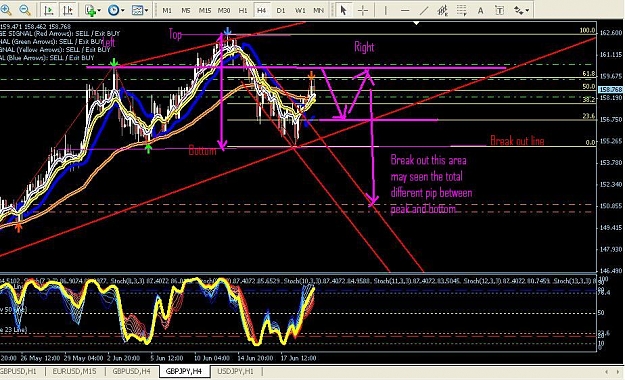This screenshot has width=625, height=380.
Task: Select the Fibonacci Retracement tool
Action: click(462, 10)
